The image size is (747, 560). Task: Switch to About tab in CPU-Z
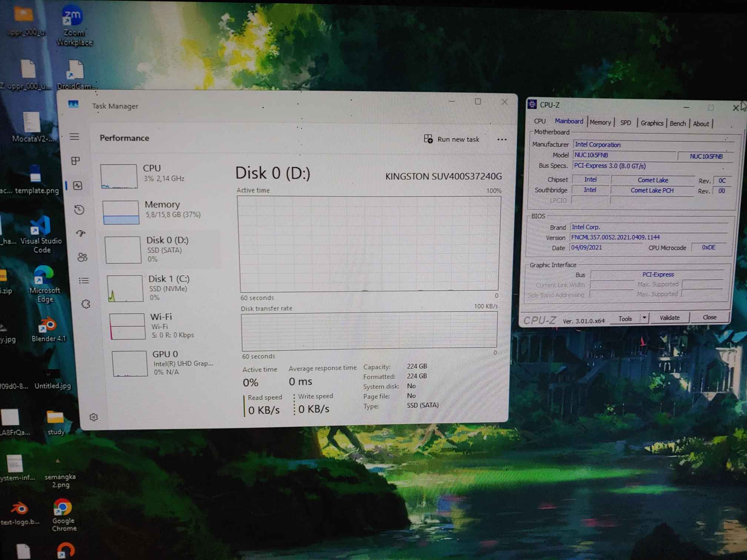click(x=701, y=124)
